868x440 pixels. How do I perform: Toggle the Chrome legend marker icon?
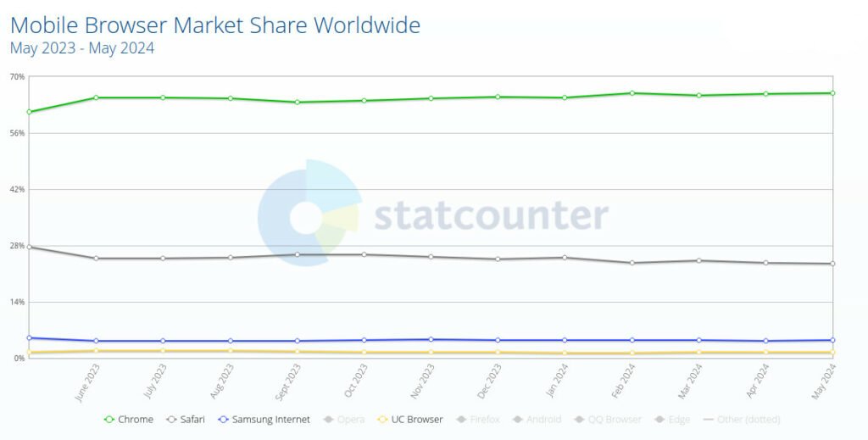tap(108, 420)
